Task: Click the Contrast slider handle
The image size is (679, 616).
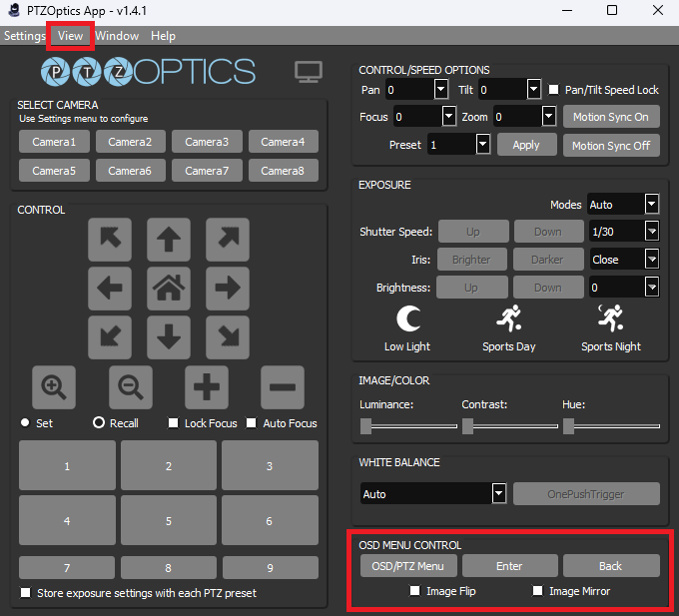Action: point(467,426)
